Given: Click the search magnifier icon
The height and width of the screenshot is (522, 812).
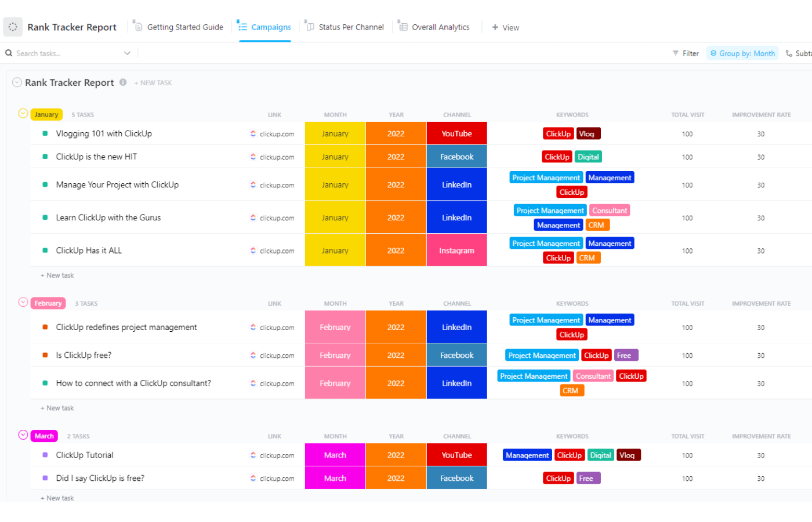Looking at the screenshot, I should point(9,53).
